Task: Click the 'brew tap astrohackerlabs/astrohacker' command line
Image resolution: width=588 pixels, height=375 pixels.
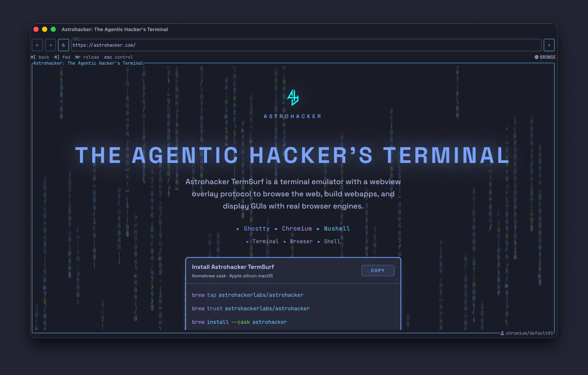Action: (248, 295)
